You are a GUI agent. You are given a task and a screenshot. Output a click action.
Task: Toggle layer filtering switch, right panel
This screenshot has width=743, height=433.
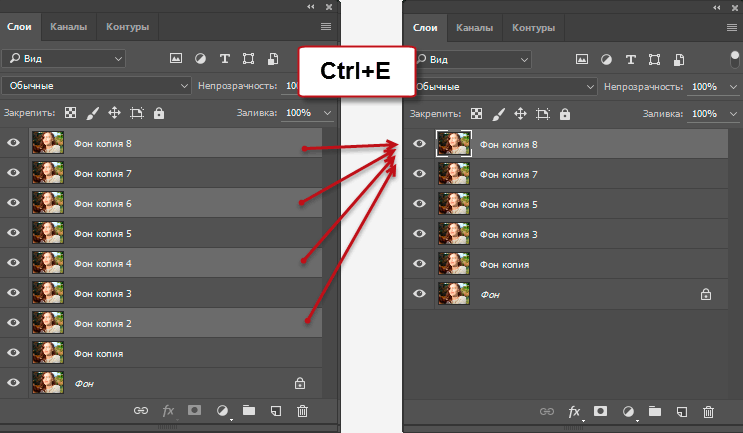tap(734, 60)
